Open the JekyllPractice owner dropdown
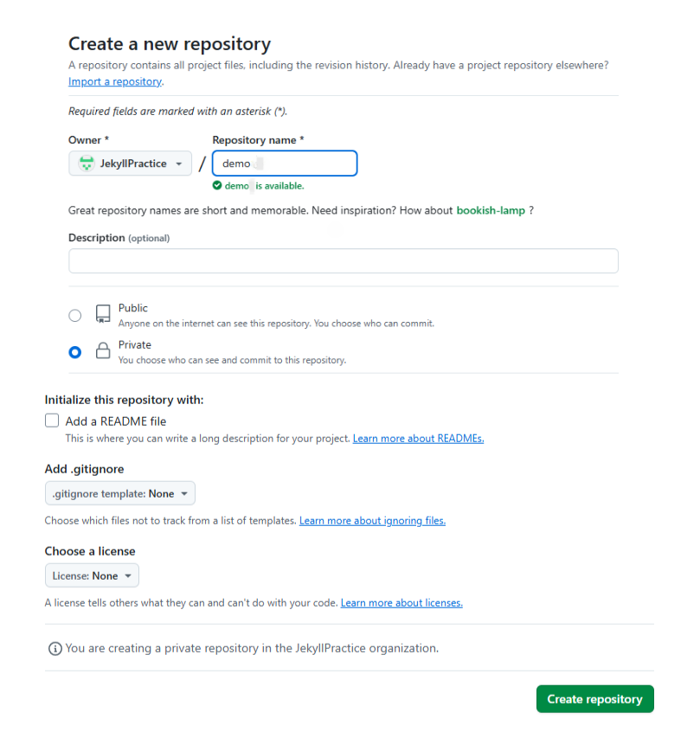 pos(131,164)
